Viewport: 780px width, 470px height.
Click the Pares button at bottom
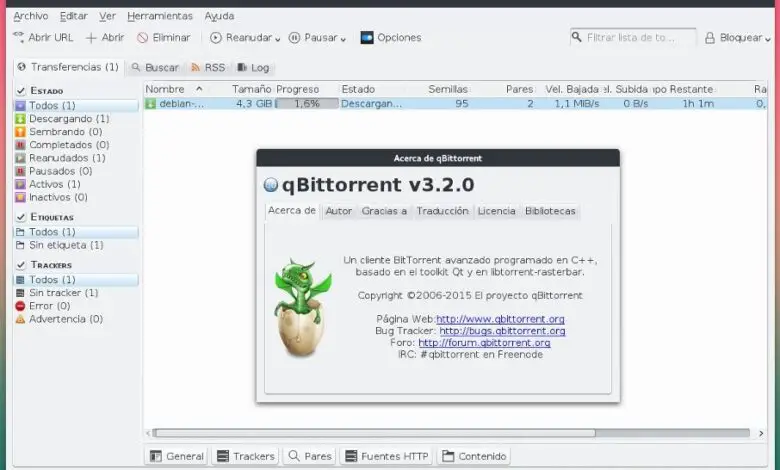point(310,456)
